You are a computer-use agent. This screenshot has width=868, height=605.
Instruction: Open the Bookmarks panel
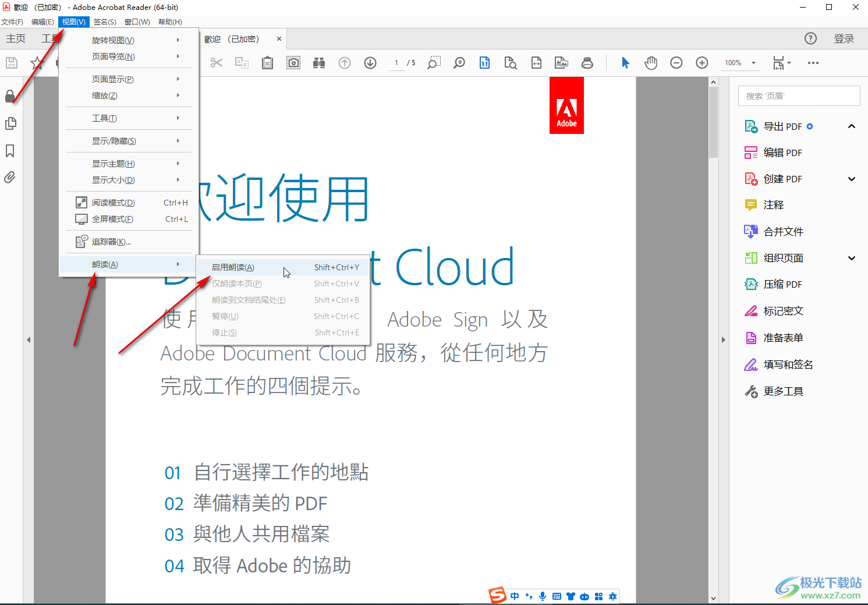(10, 151)
